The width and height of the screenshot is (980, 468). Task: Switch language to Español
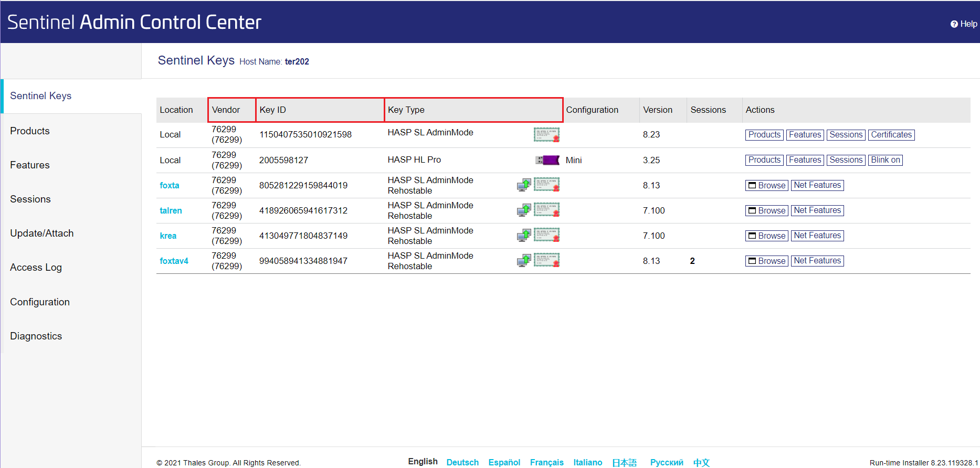coord(504,462)
